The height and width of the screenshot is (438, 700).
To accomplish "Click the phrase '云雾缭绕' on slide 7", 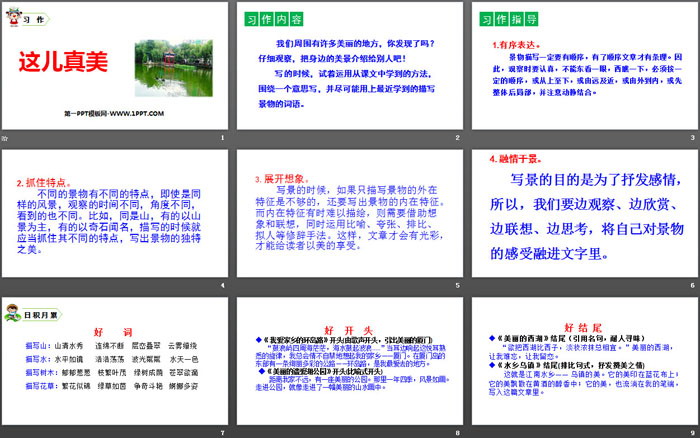I will pos(183,346).
